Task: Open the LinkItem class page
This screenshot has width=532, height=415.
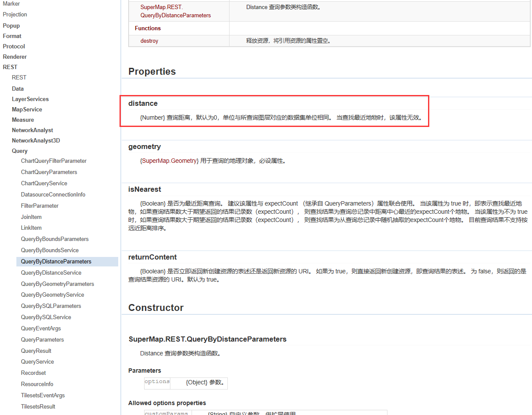Action: point(31,228)
